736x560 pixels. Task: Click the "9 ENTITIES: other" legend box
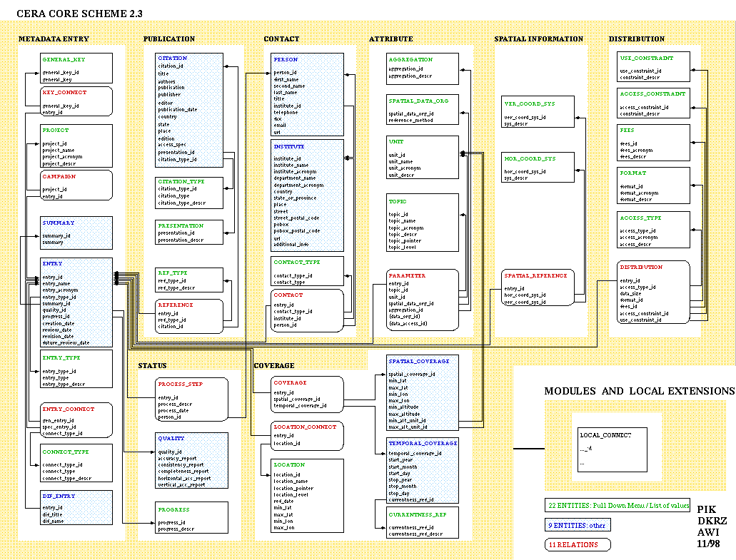click(577, 525)
